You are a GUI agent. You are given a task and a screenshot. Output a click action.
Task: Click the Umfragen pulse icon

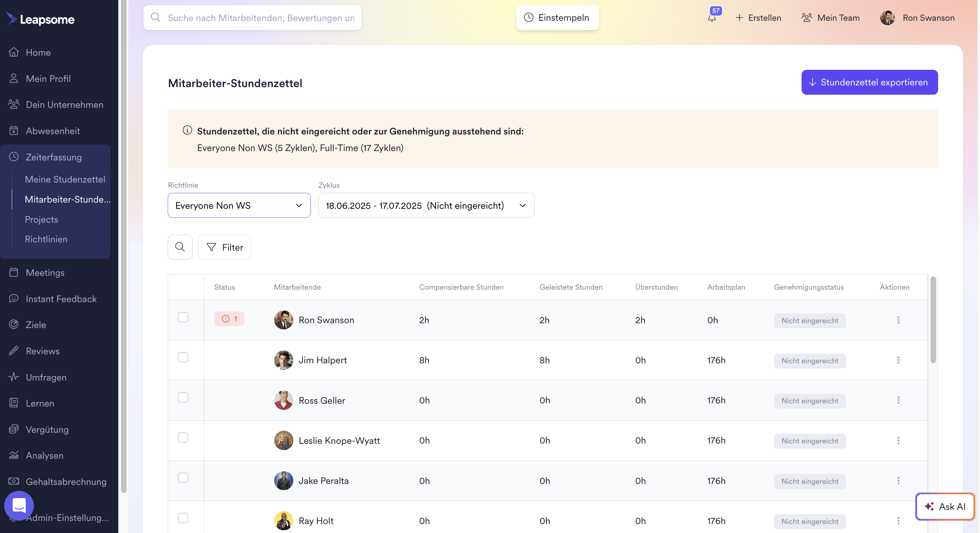pos(14,377)
